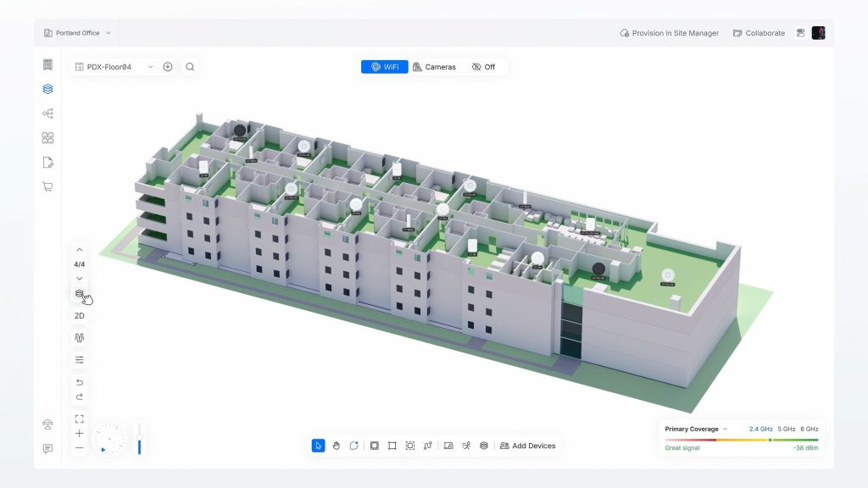Click the -38 dBm value
The image size is (868, 488).
coord(805,448)
